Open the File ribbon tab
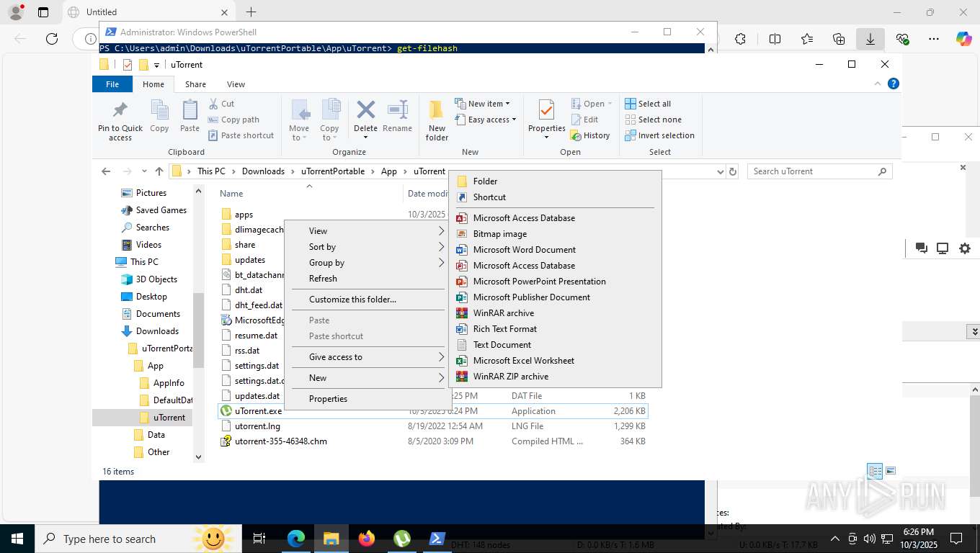 point(112,84)
